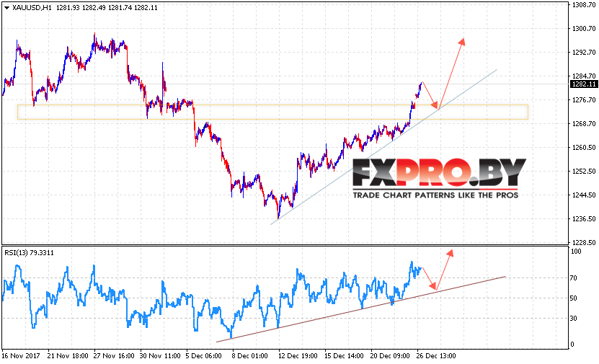Click the 1308.70 price axis value
599x364 pixels.
[x=584, y=4]
